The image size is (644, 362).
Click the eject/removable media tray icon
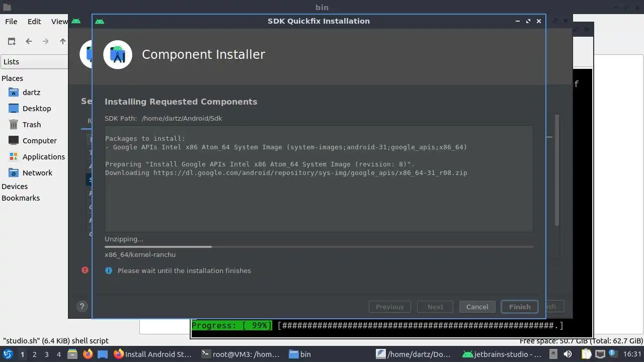click(553, 354)
